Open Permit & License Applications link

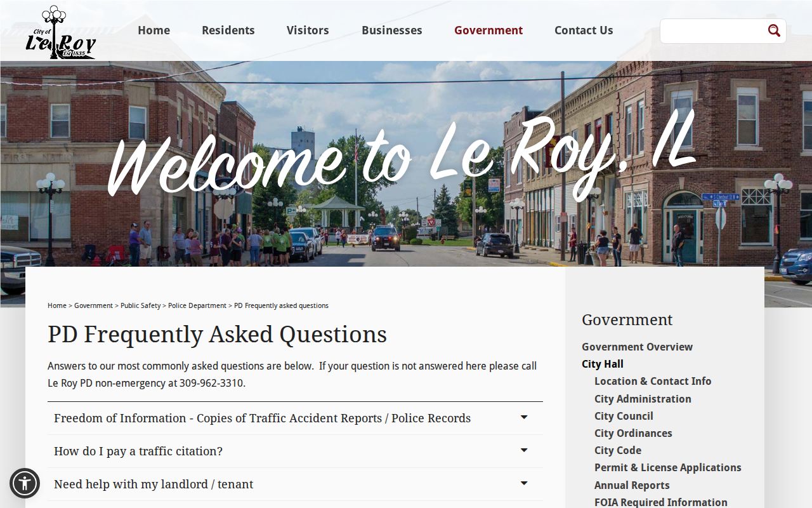coord(668,467)
